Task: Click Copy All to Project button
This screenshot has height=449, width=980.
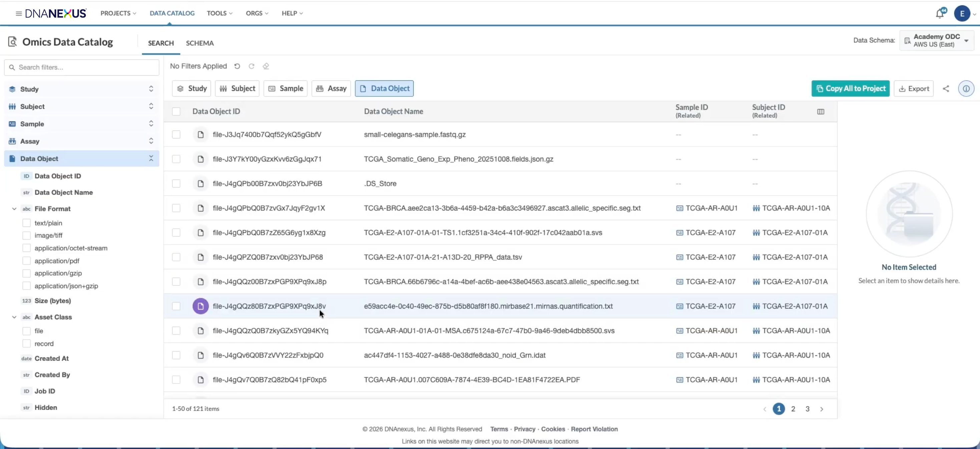Action: [850, 89]
